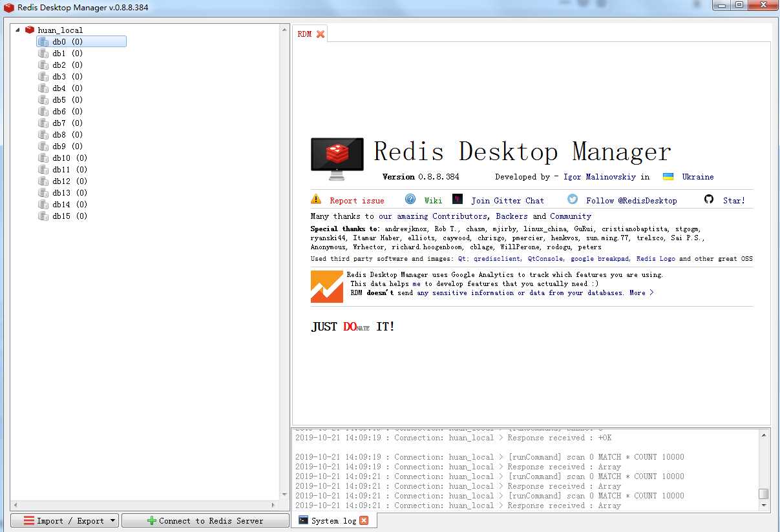This screenshot has height=532, width=780.
Task: Open the Igor Malinovskiy developer link
Action: click(600, 177)
